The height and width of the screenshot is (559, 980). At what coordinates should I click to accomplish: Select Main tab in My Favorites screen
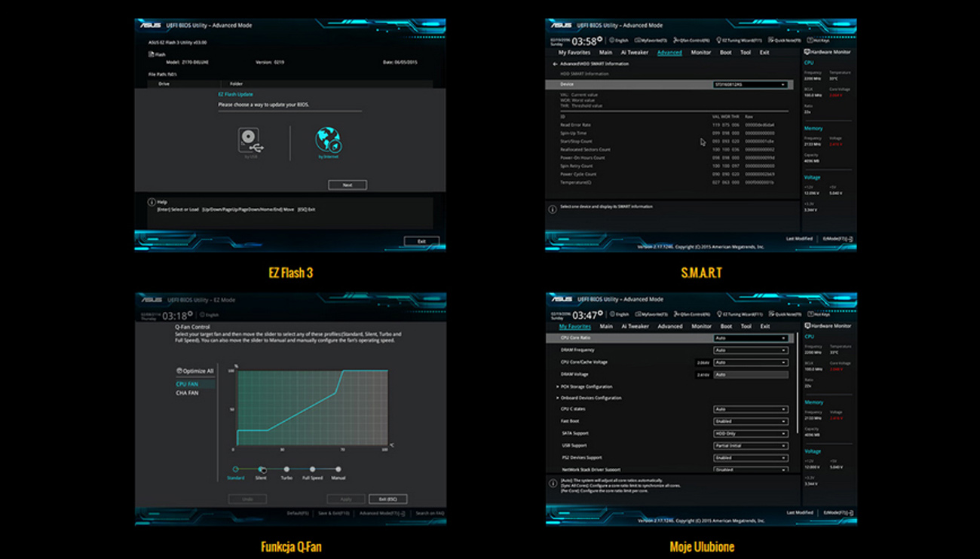(605, 326)
